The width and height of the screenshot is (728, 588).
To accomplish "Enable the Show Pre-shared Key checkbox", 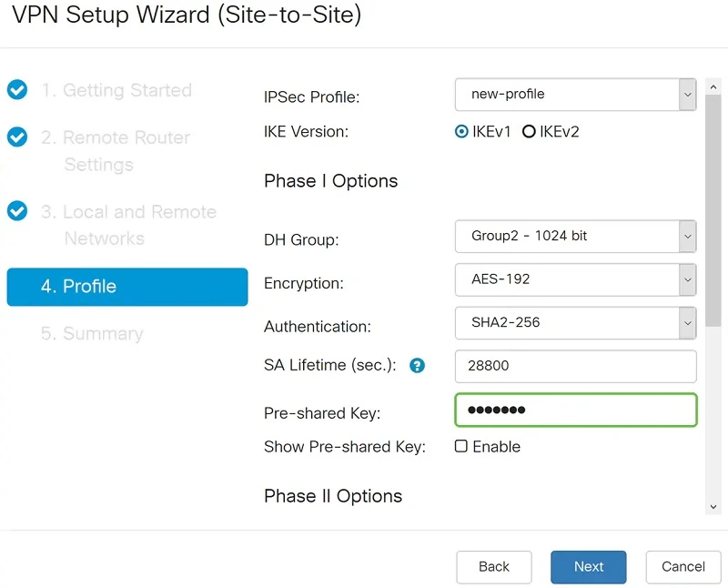I will [463, 446].
